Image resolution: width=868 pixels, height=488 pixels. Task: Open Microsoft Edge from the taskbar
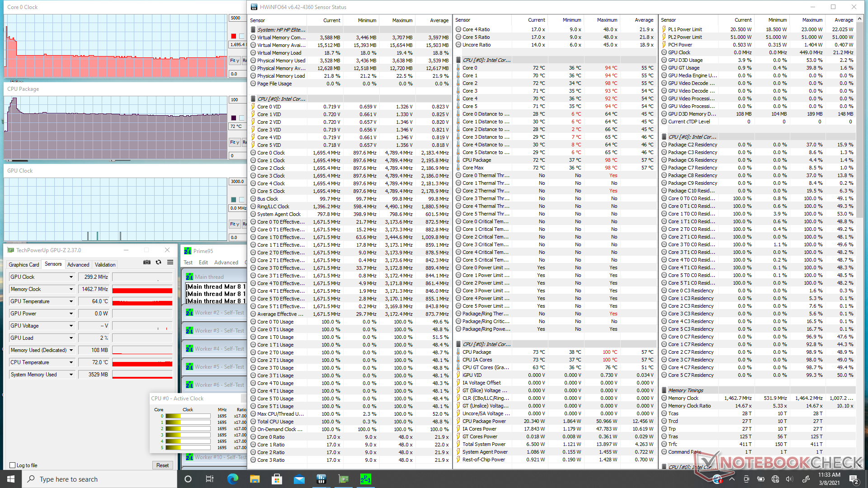232,479
